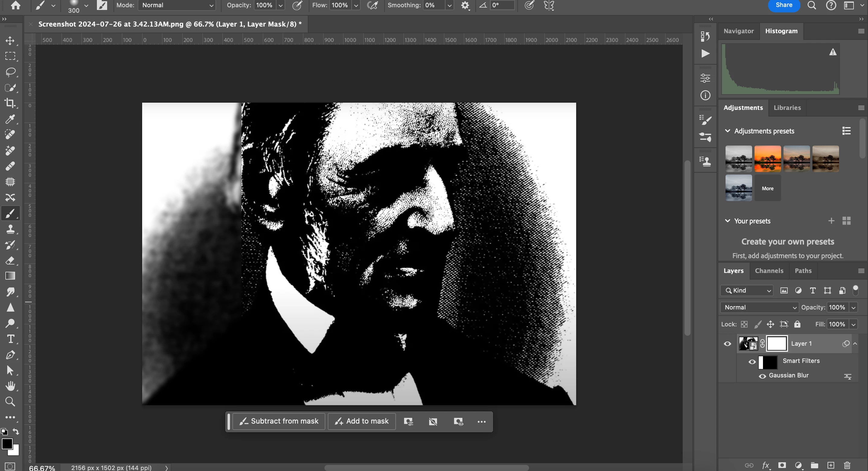868x471 pixels.
Task: Select the Eraser tool
Action: click(10, 261)
